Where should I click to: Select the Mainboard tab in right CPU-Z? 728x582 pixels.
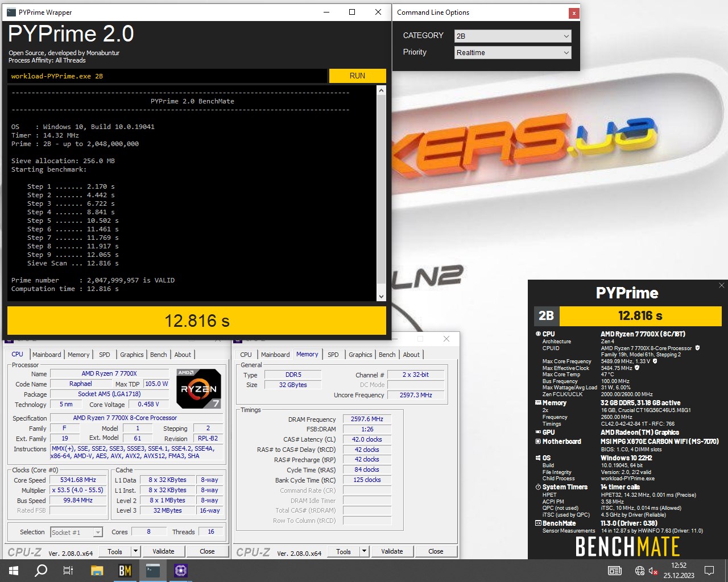click(x=275, y=355)
